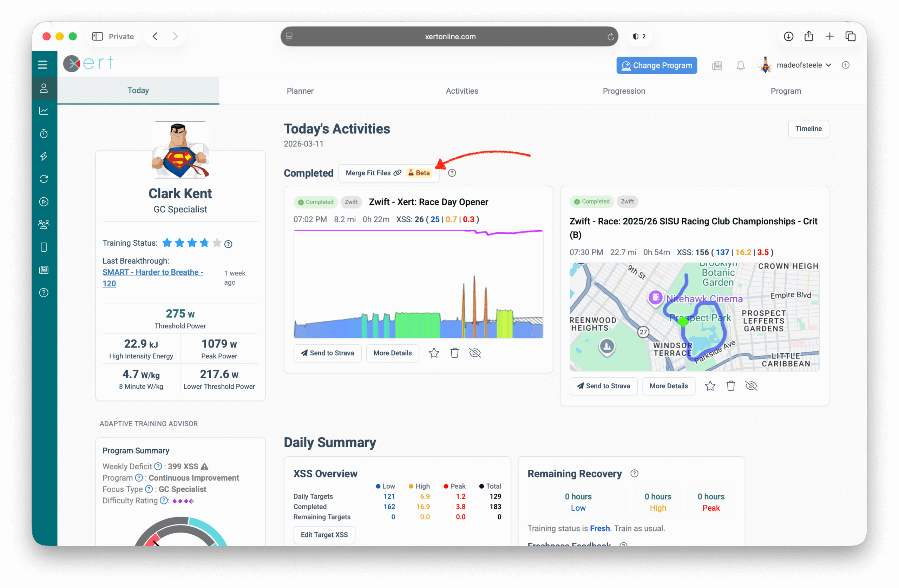899x588 pixels.
Task: Click the help icon in the sidebar
Action: 44,293
